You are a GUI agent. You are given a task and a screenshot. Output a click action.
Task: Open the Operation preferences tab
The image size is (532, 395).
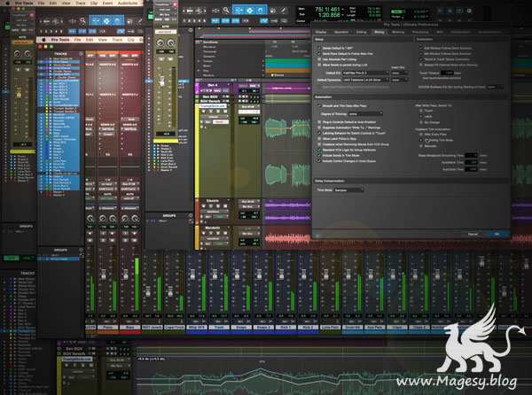point(341,32)
